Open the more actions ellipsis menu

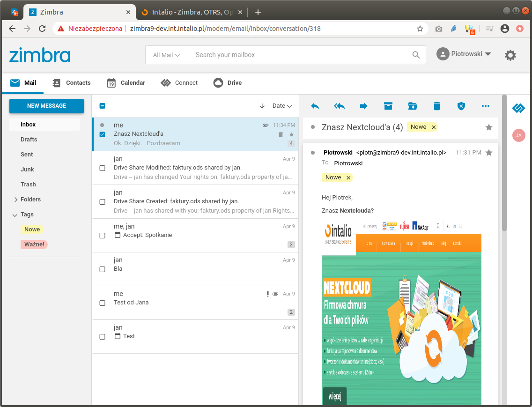[x=486, y=106]
